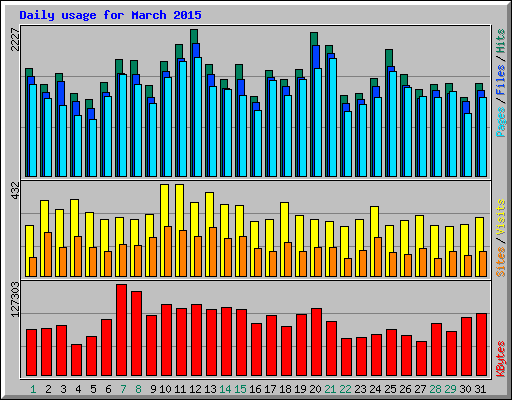Click the cyan Pages bar for day 16
The height and width of the screenshot is (400, 512).
(x=258, y=143)
